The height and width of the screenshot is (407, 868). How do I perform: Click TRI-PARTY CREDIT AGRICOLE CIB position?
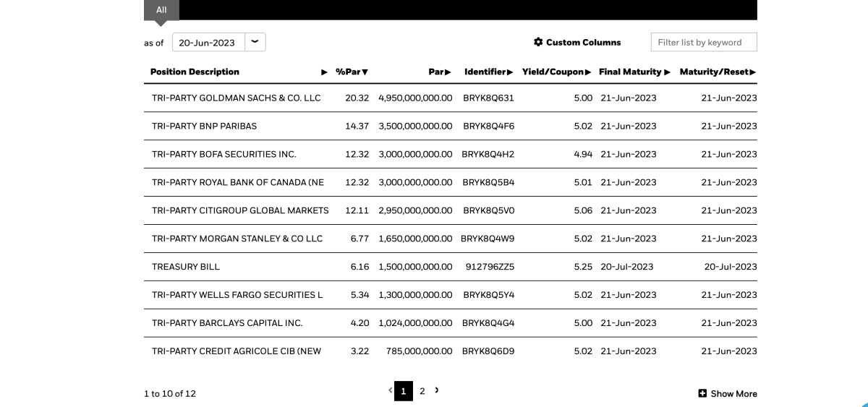[237, 351]
